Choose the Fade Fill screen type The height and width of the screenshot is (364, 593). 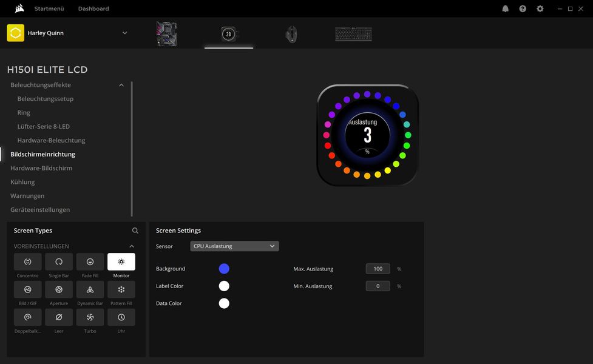click(90, 261)
